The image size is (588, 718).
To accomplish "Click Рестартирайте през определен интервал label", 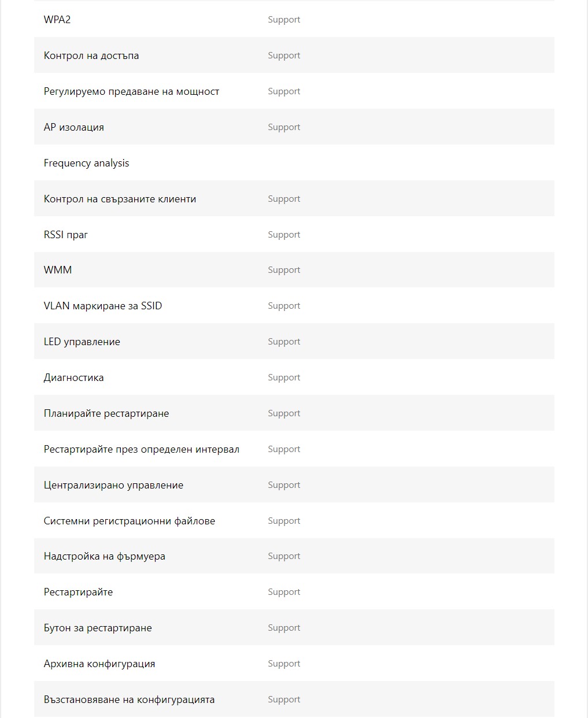I will click(x=142, y=449).
